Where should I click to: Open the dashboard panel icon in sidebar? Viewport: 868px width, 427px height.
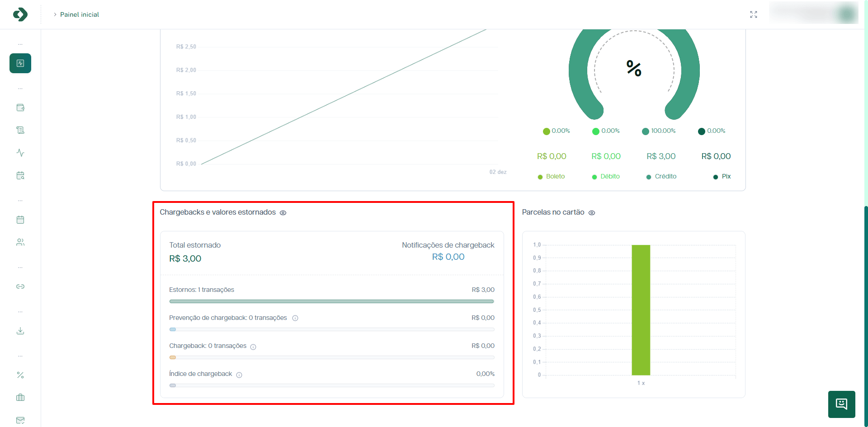pyautogui.click(x=20, y=63)
